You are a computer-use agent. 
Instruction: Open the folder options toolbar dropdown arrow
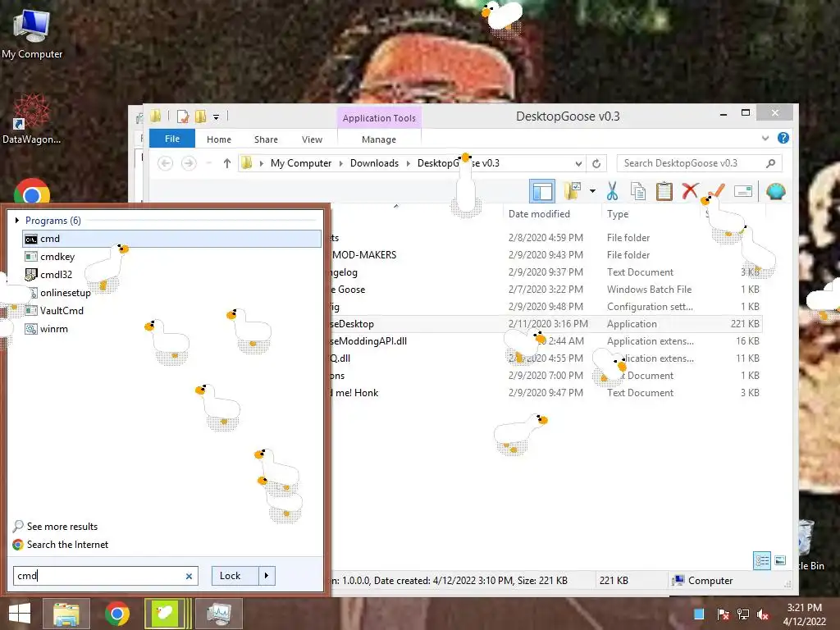(592, 190)
